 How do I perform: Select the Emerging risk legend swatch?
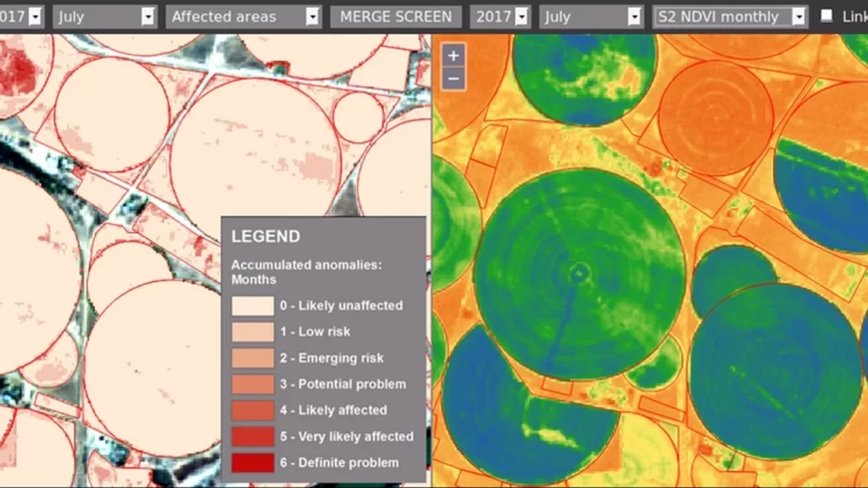click(253, 358)
